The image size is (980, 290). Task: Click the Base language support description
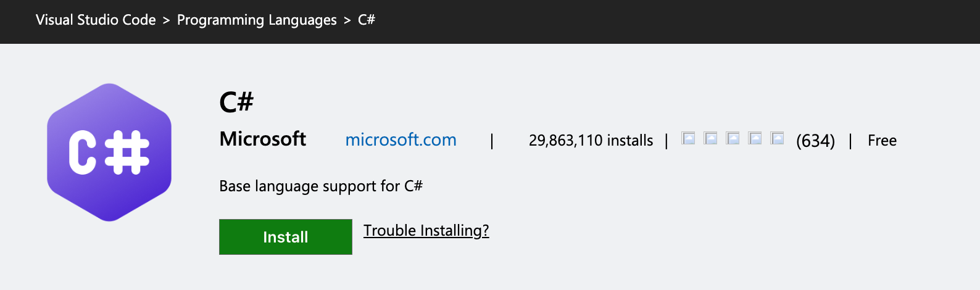321,186
